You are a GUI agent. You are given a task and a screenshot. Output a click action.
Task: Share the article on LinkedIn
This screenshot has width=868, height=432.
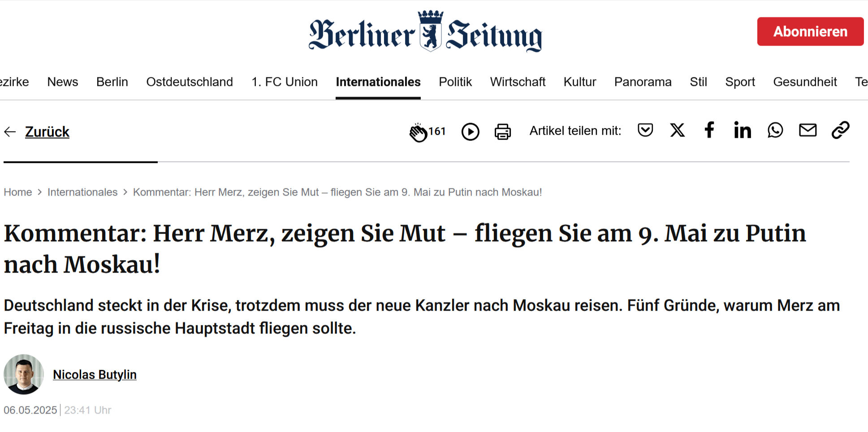(x=742, y=130)
